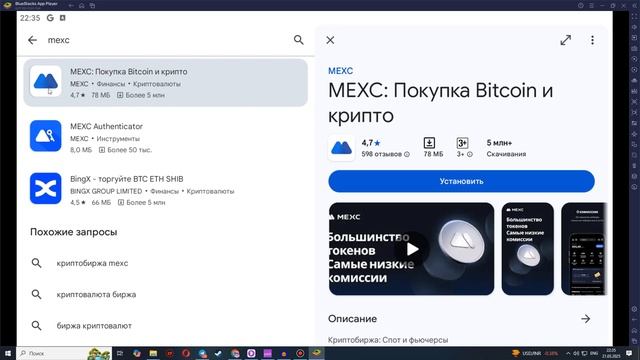Click the Описание heading
The width and height of the screenshot is (640, 360).
[x=352, y=319]
